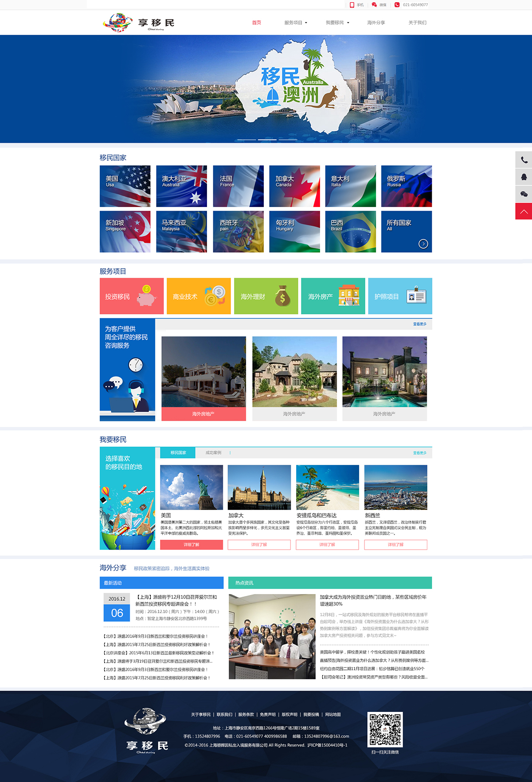Click 详细了解 button under 加拿大
This screenshot has width=532, height=782.
pyautogui.click(x=259, y=545)
